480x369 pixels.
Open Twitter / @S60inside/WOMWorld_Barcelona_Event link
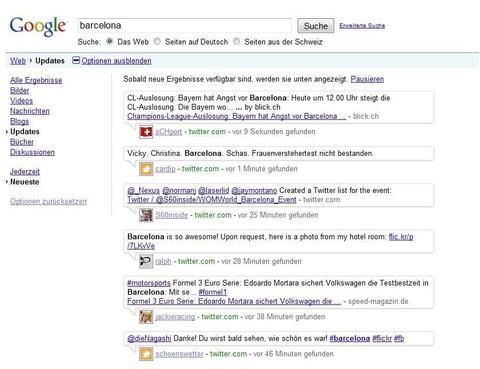[212, 200]
